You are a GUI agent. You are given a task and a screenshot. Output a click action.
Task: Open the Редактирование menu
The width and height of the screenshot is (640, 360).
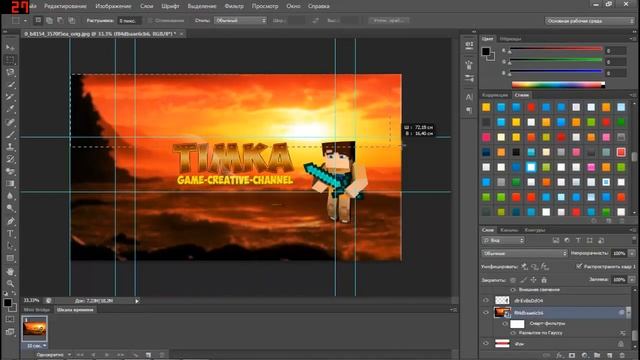(65, 6)
